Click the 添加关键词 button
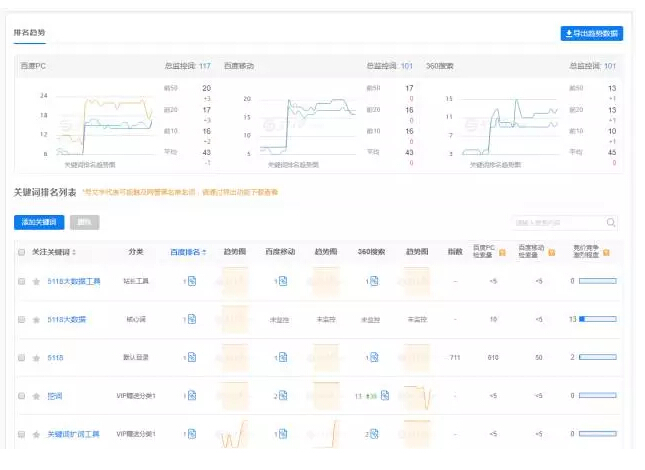Image resolution: width=645 pixels, height=470 pixels. 40,222
